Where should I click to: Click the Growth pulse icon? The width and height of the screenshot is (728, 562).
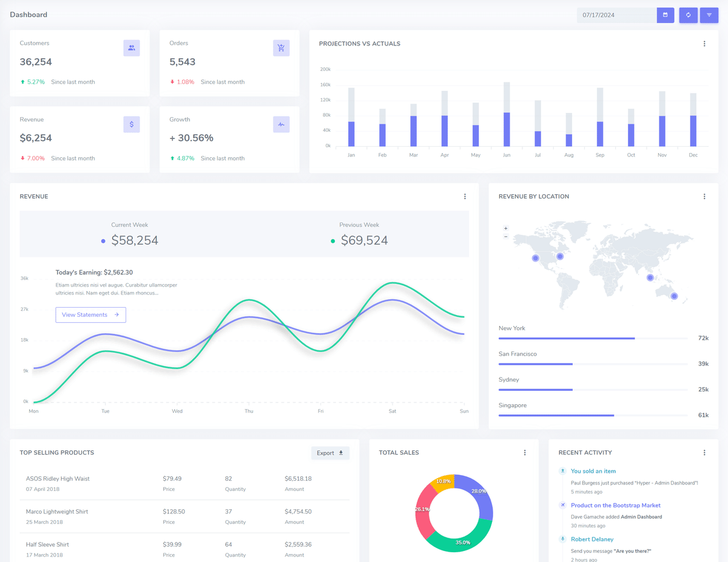pyautogui.click(x=281, y=124)
